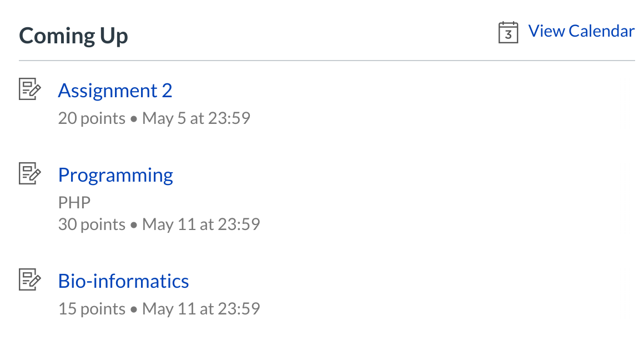
Task: Open the Programming assignment link
Action: (115, 175)
